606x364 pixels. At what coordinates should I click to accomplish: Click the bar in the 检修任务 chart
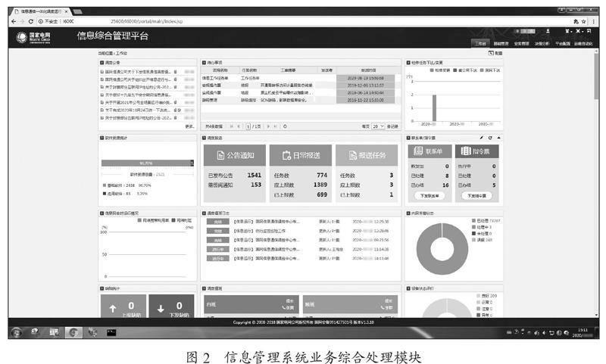434,108
